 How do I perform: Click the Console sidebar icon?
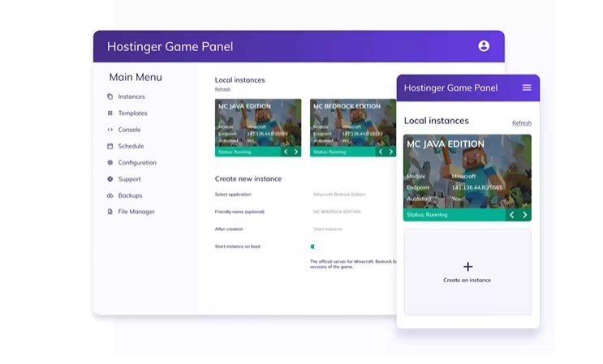[x=110, y=130]
